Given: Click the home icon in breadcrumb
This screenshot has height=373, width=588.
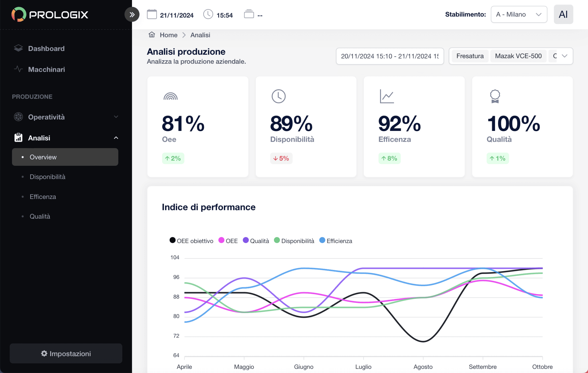Looking at the screenshot, I should [152, 35].
